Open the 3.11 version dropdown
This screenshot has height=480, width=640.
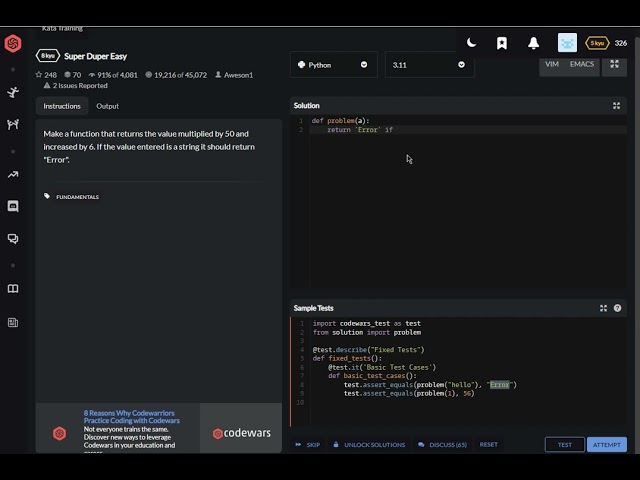click(x=429, y=64)
